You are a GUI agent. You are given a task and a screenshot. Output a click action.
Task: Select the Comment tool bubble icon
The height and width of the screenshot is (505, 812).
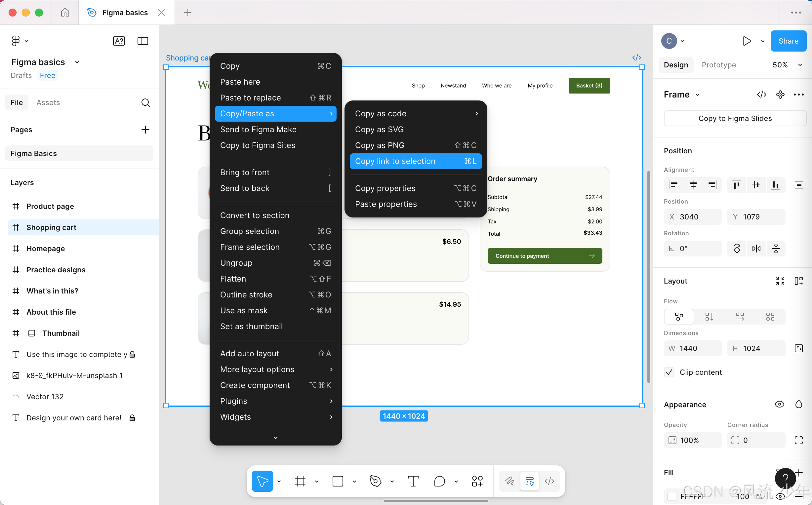(439, 481)
